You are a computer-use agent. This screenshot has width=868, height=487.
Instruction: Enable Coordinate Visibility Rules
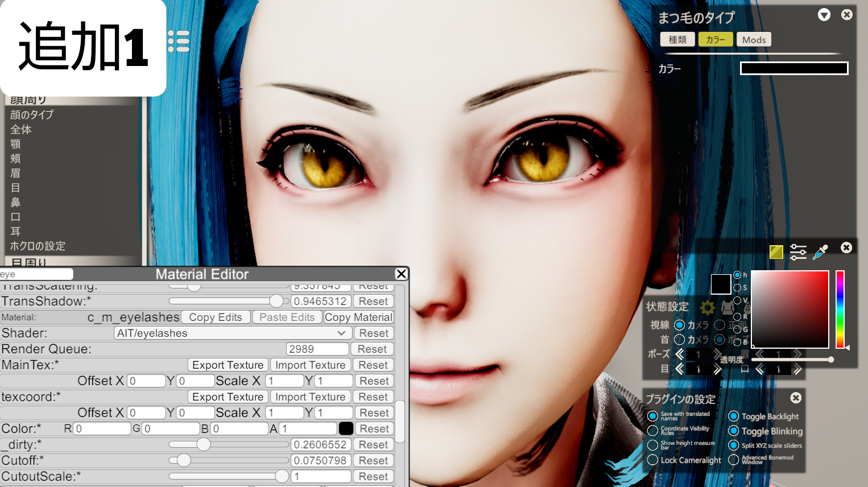(x=653, y=431)
